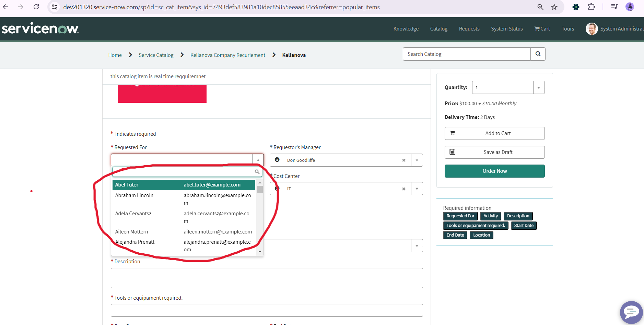Navigate to the Knowledge menu
Viewport: 644px width, 325px height.
click(406, 29)
